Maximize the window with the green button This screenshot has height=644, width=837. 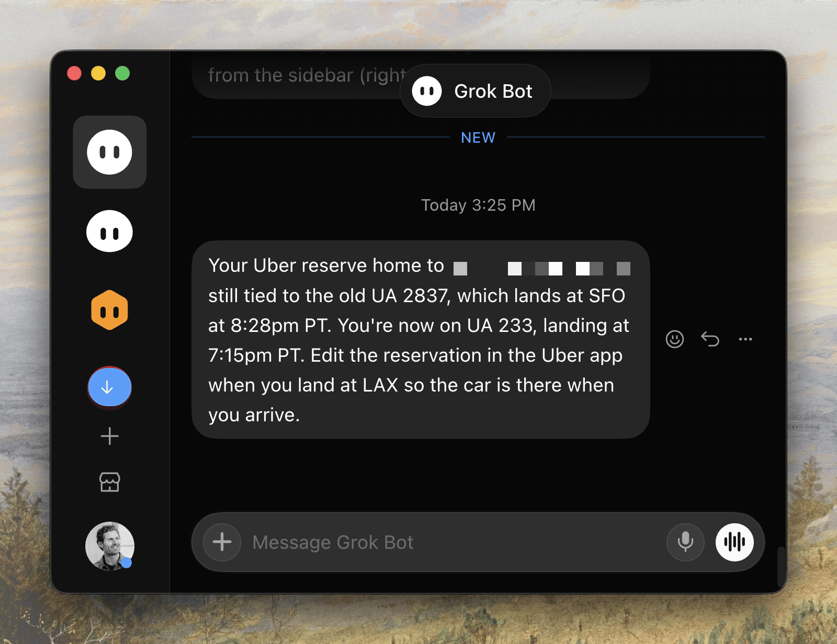click(x=122, y=73)
